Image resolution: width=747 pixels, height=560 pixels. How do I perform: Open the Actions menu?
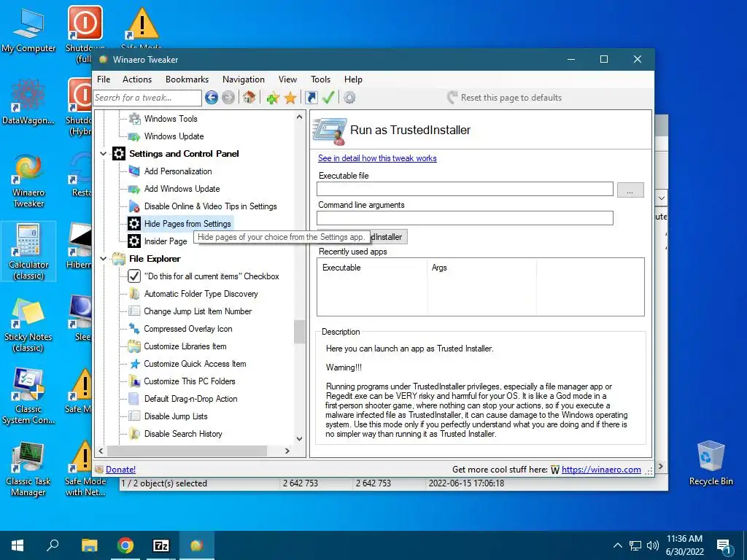(x=136, y=79)
